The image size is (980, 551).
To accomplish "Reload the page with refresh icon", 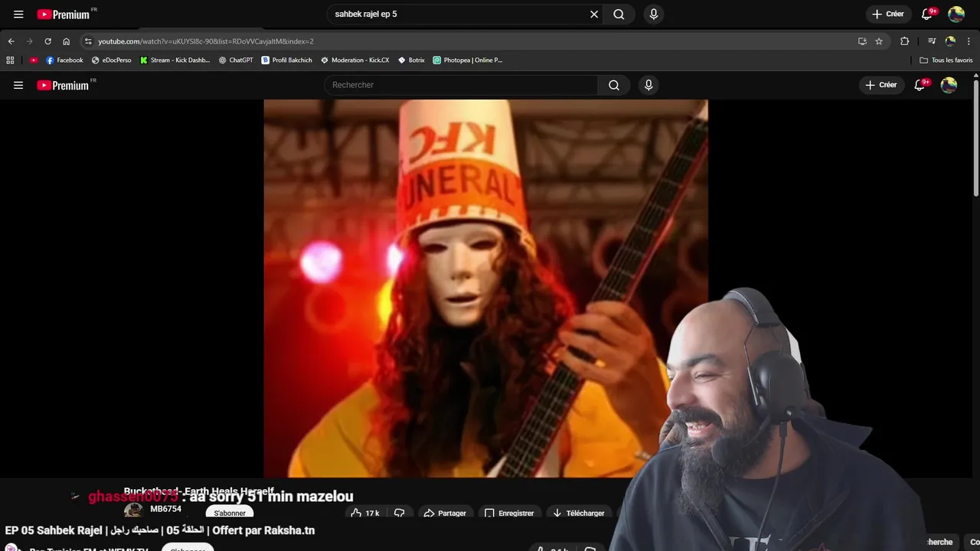I will pyautogui.click(x=48, y=41).
